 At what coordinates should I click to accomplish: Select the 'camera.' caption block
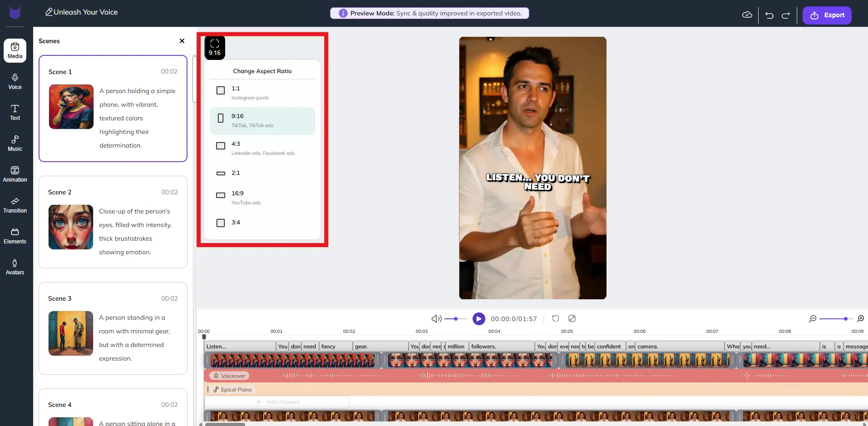(680, 347)
